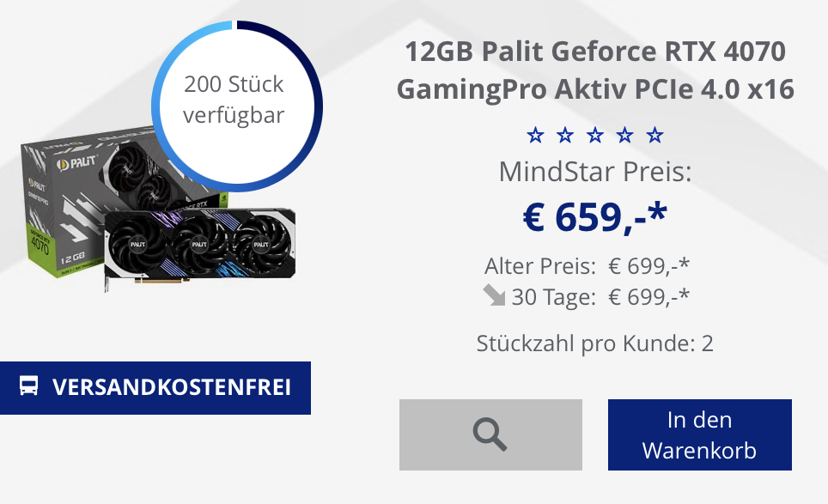
Task: Click the gray downward price trend arrow
Action: (494, 295)
